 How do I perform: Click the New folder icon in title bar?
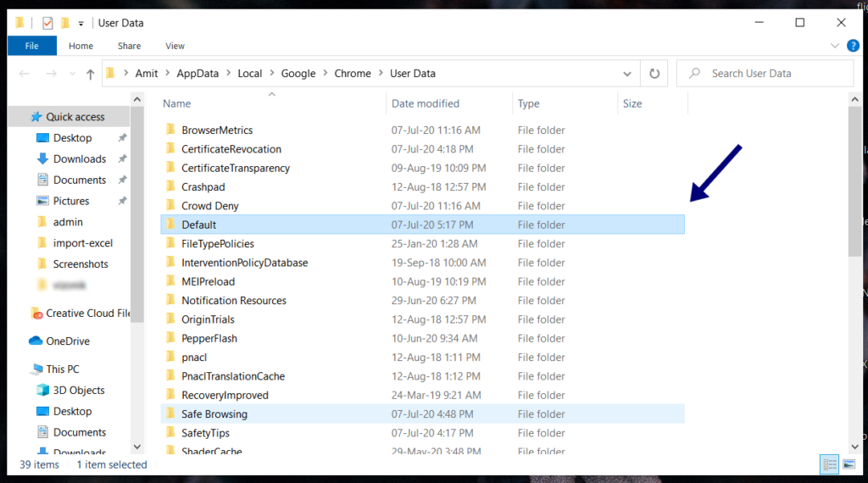point(65,23)
